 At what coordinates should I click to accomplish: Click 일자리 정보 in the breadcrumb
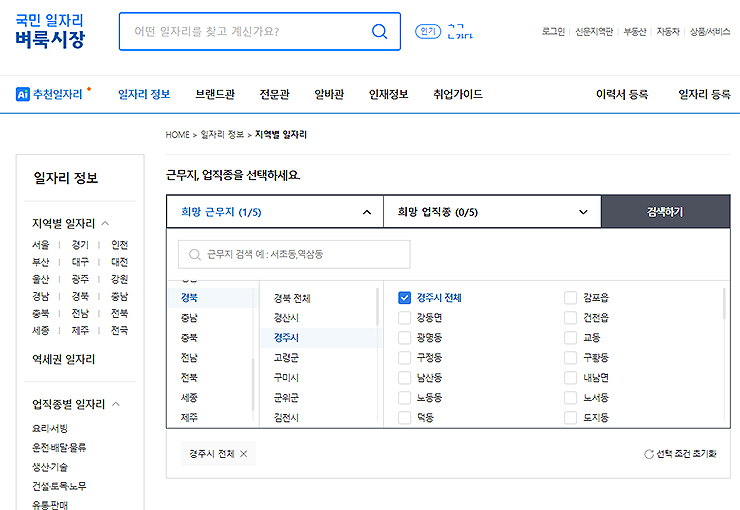(x=222, y=134)
